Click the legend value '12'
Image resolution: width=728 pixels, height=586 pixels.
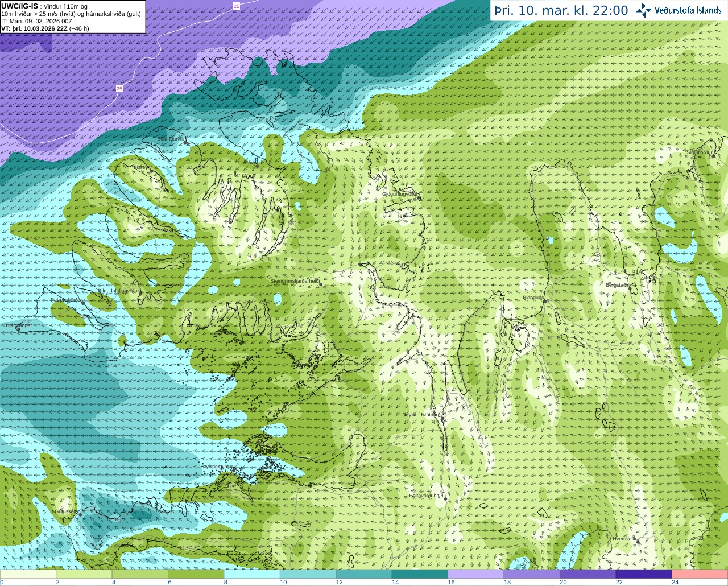click(x=339, y=582)
